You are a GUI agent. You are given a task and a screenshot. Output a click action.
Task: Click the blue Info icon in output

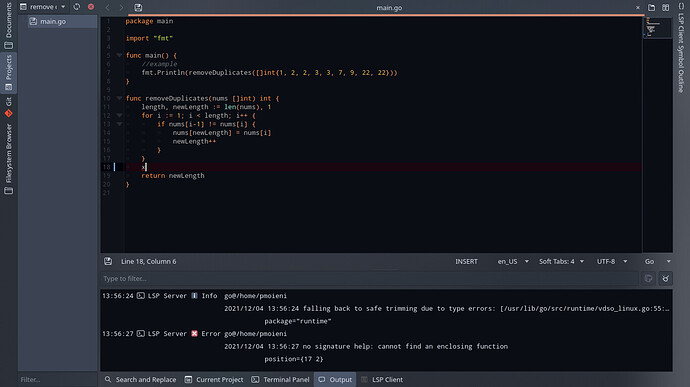coord(195,296)
